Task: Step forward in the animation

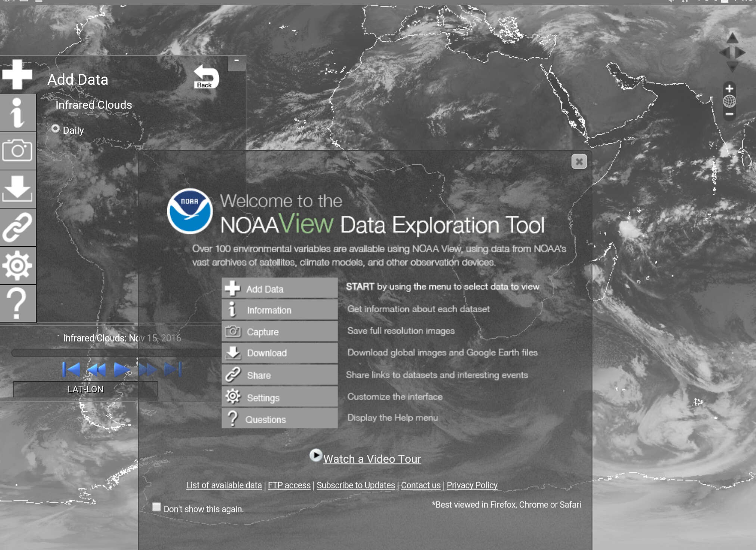Action: 147,370
